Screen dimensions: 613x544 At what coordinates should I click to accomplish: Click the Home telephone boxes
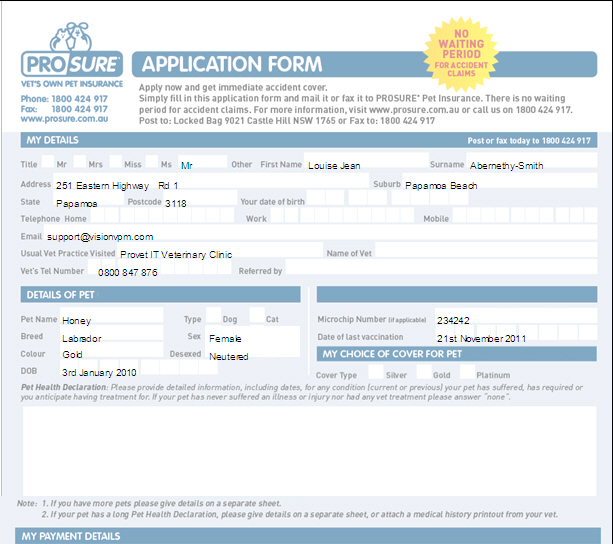[x=162, y=215]
